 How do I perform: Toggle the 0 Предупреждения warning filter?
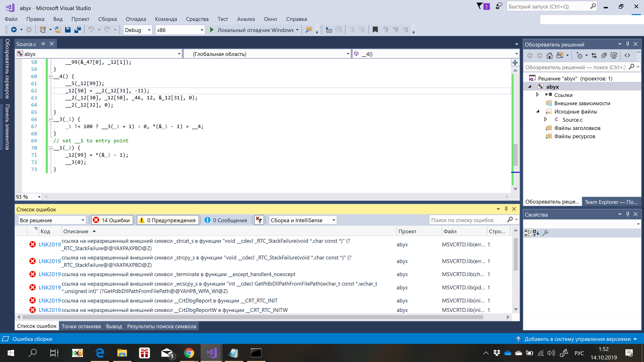tap(168, 220)
